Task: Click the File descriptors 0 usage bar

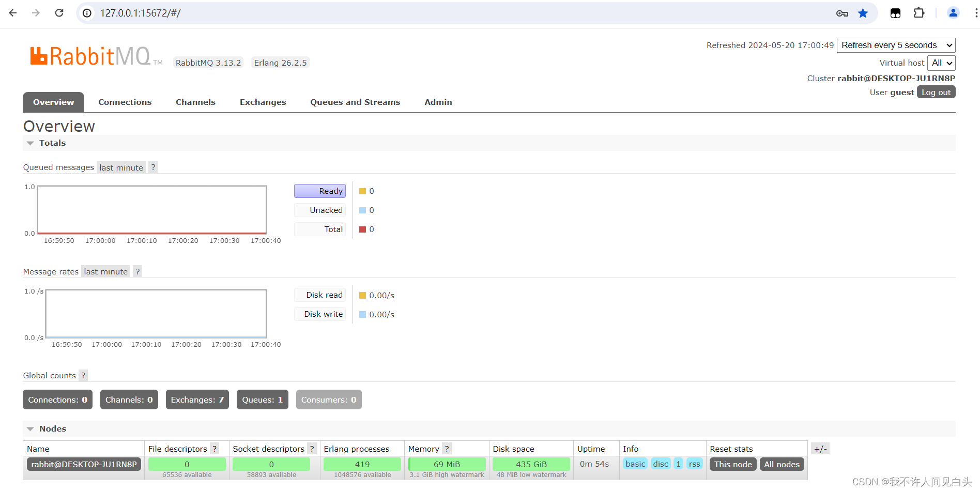Action: pos(187,464)
